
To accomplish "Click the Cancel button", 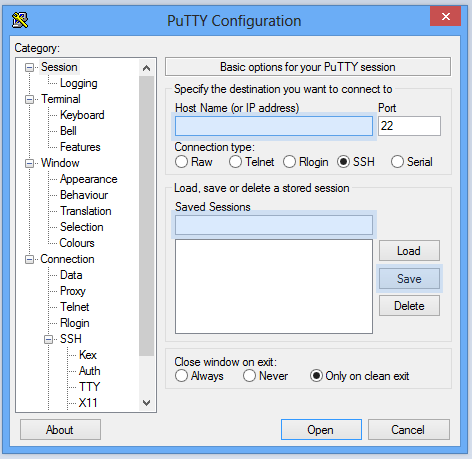I will (x=409, y=430).
